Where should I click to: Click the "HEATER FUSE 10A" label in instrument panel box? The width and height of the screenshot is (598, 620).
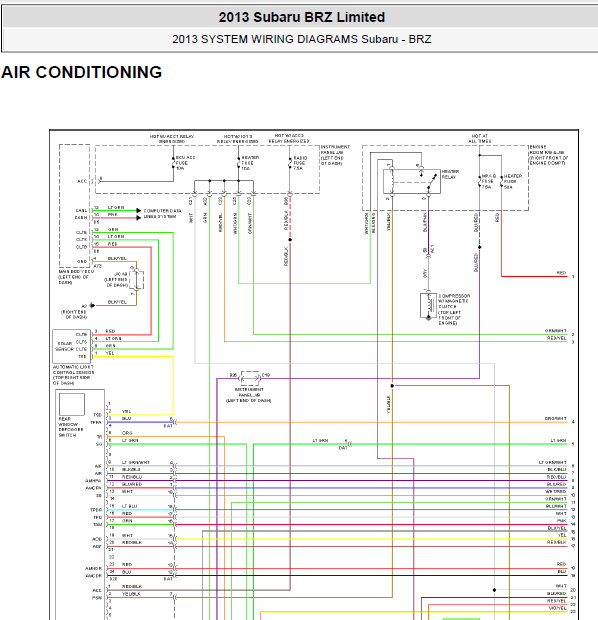coord(250,163)
